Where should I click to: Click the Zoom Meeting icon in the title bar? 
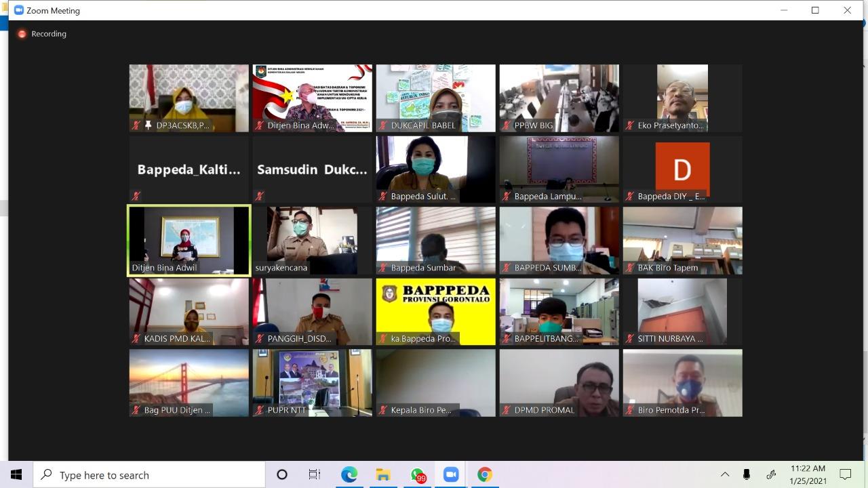point(19,10)
